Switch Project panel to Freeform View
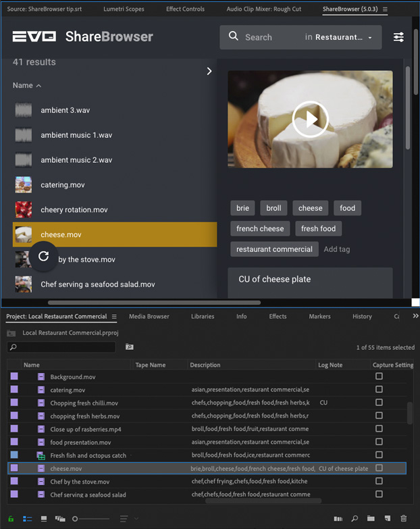420x529 pixels. [x=60, y=519]
